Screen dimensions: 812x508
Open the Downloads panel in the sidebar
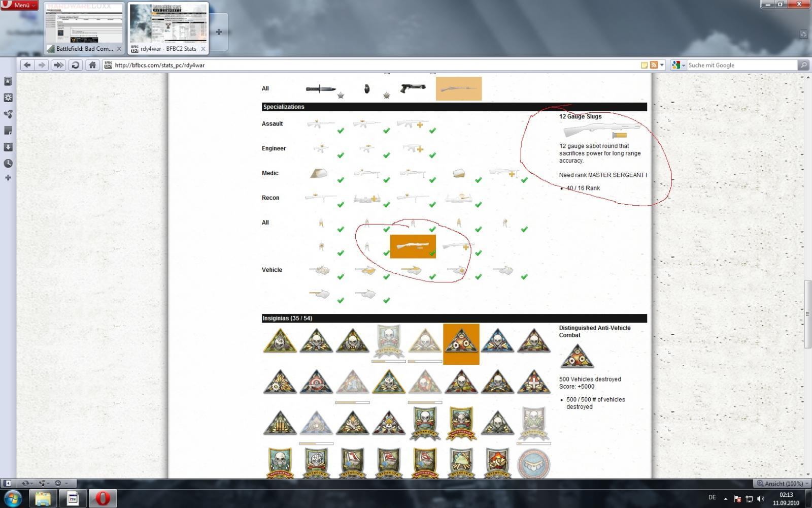(8, 147)
